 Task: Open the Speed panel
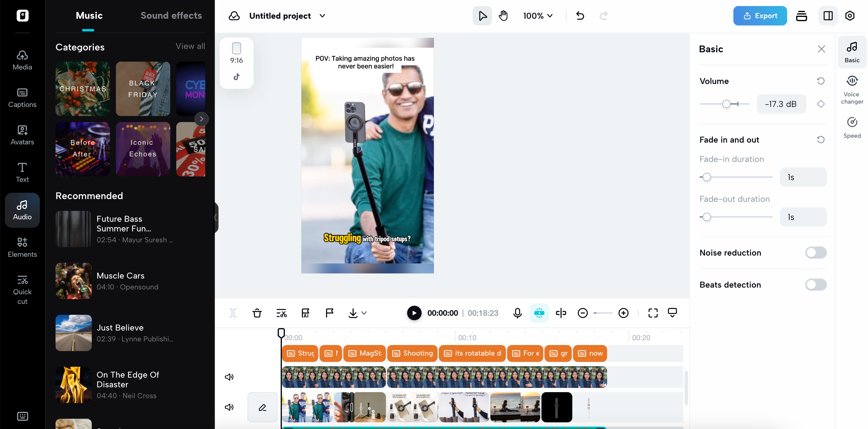pyautogui.click(x=852, y=127)
